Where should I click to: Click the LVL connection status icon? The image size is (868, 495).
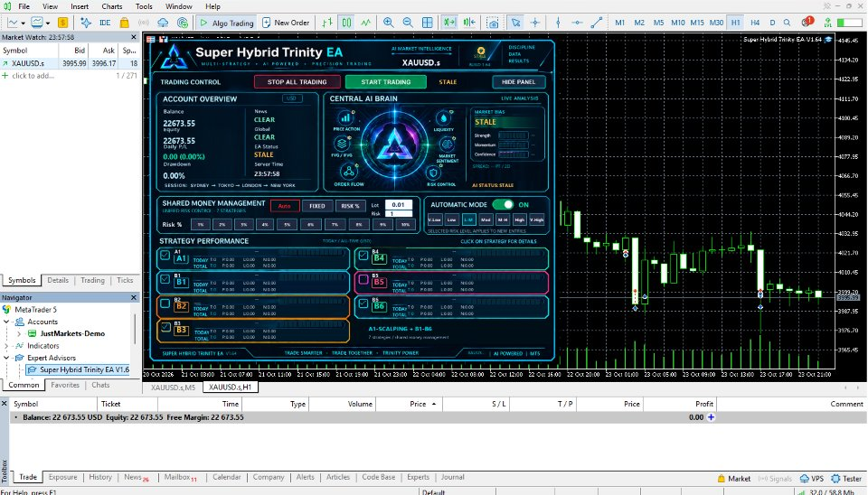tap(827, 23)
